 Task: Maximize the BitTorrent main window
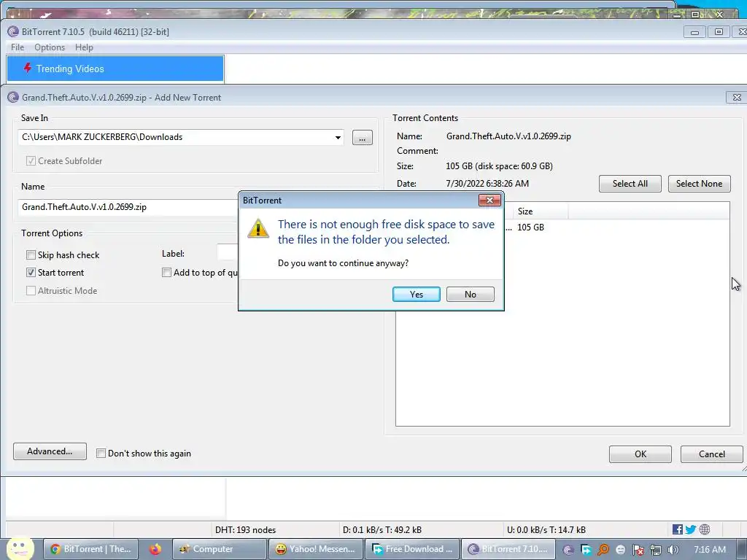tap(719, 32)
